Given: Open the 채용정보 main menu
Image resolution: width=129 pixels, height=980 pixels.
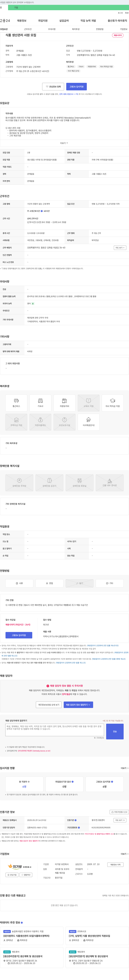Looking at the screenshot, I should (x=22, y=21).
